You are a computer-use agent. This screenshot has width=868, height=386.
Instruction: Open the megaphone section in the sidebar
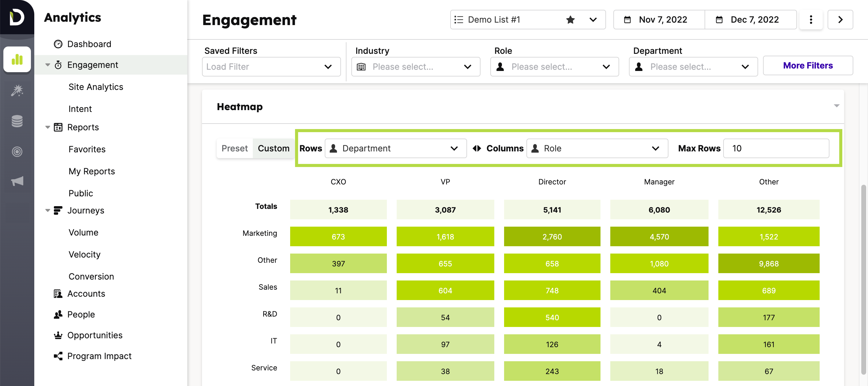17,181
